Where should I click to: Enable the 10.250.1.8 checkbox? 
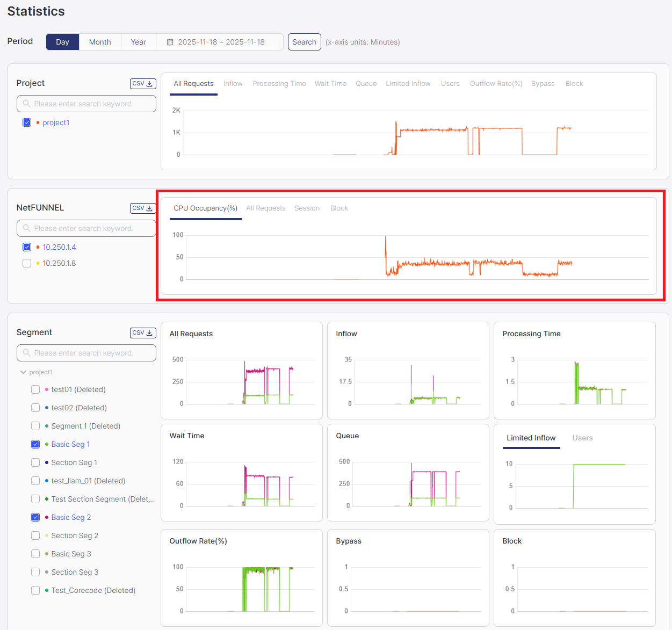click(27, 263)
